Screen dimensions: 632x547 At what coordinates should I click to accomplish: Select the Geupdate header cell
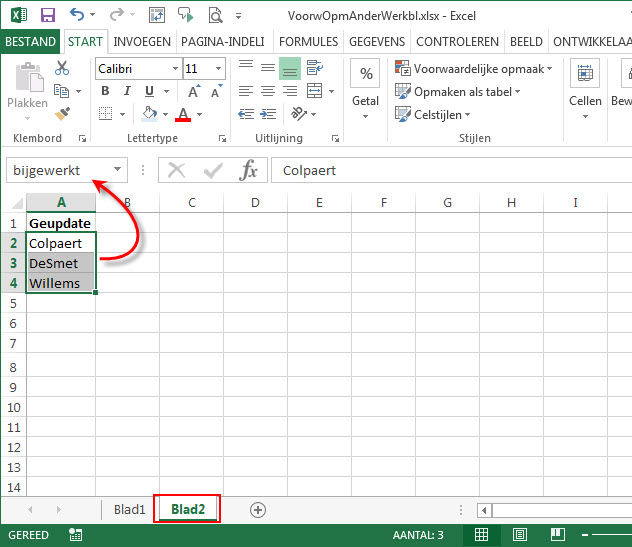click(61, 223)
